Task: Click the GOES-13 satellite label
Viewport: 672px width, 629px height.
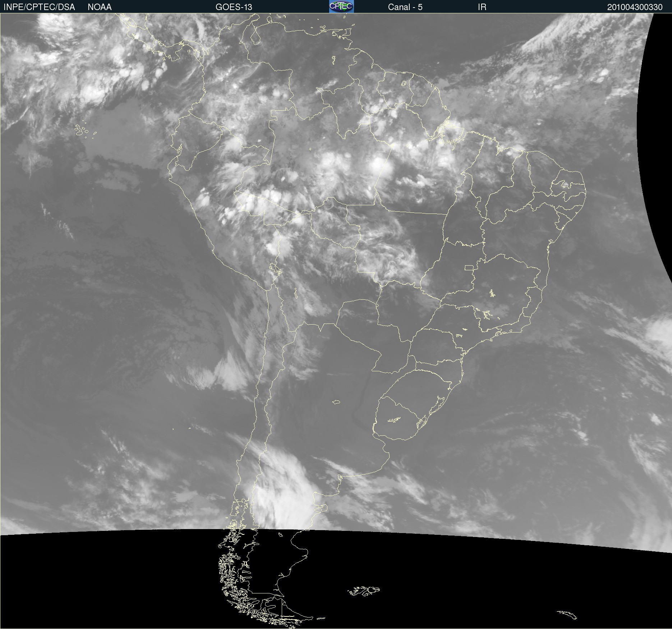Action: [x=234, y=7]
